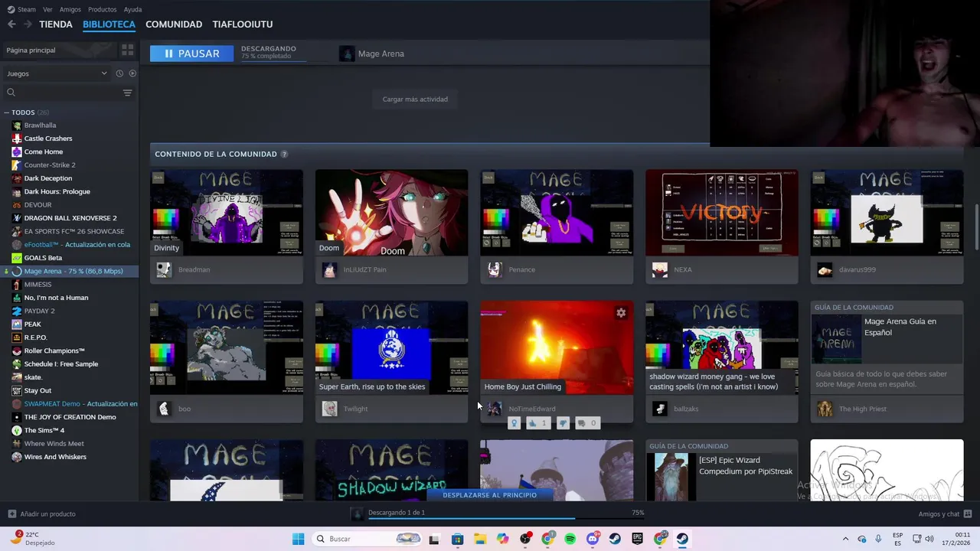Pause the download with PAUSAR
Screen dimensions: 980x551
click(x=191, y=54)
